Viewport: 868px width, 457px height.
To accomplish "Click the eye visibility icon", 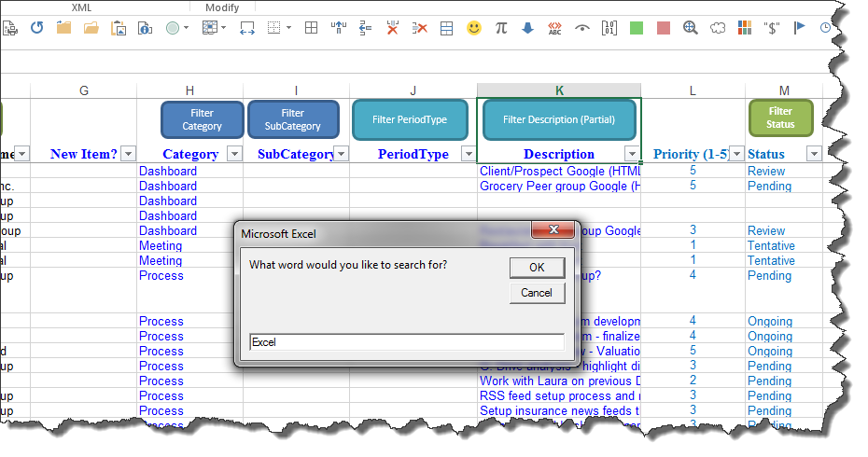I will [x=581, y=28].
